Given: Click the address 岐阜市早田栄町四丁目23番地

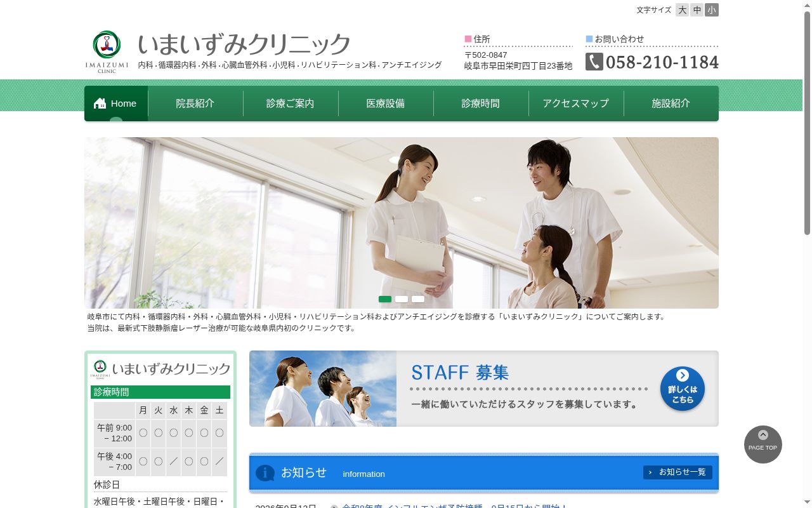Looking at the screenshot, I should [518, 66].
